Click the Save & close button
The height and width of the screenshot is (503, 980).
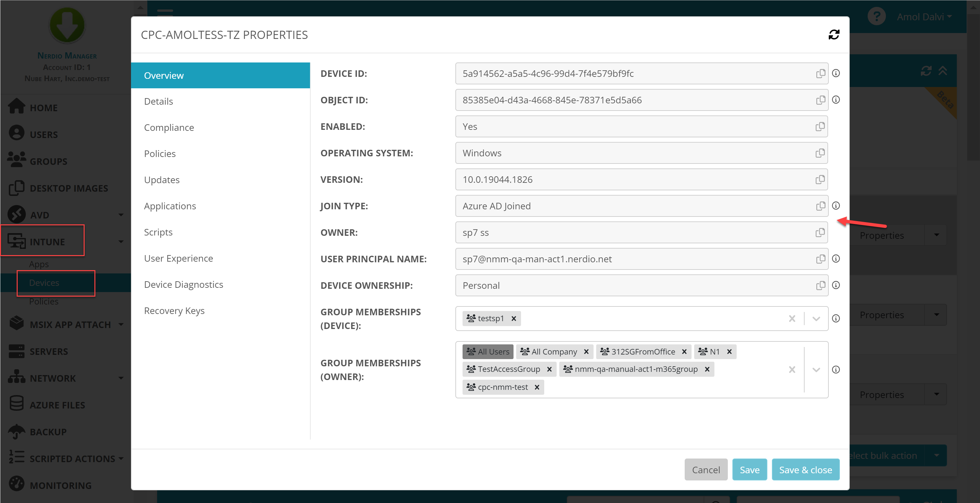pos(805,470)
